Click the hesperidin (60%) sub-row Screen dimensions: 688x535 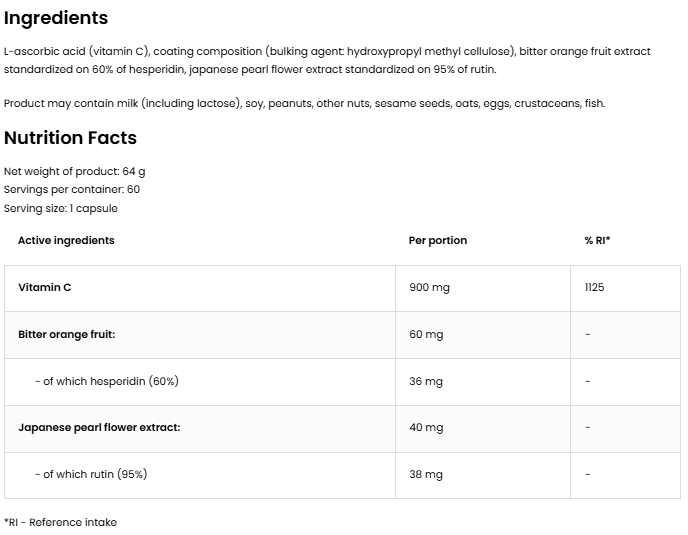pyautogui.click(x=106, y=381)
